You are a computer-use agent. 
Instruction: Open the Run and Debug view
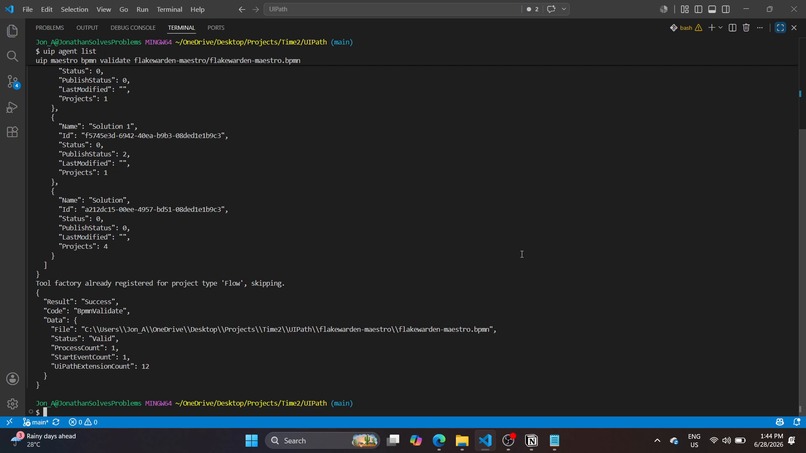tap(12, 107)
